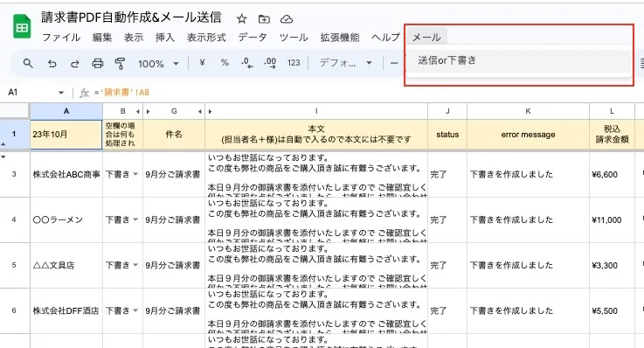Click the document title 請求書PDF自動作成&メール送信

[x=131, y=17]
